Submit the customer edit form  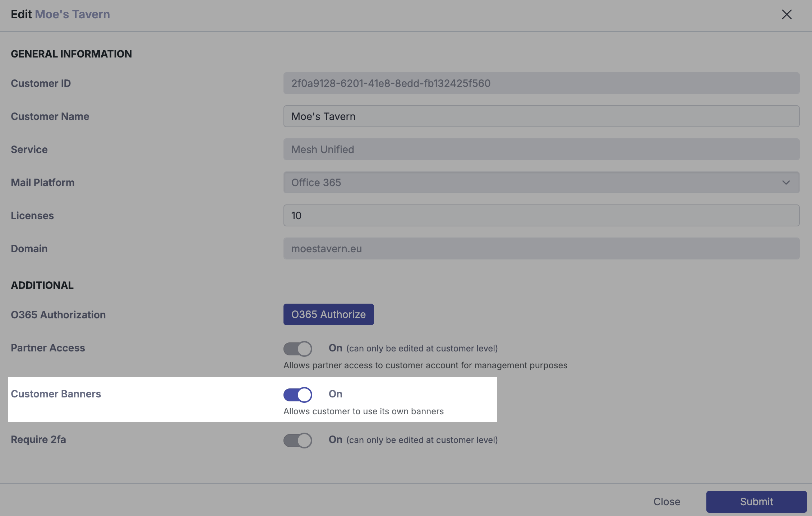(756, 502)
